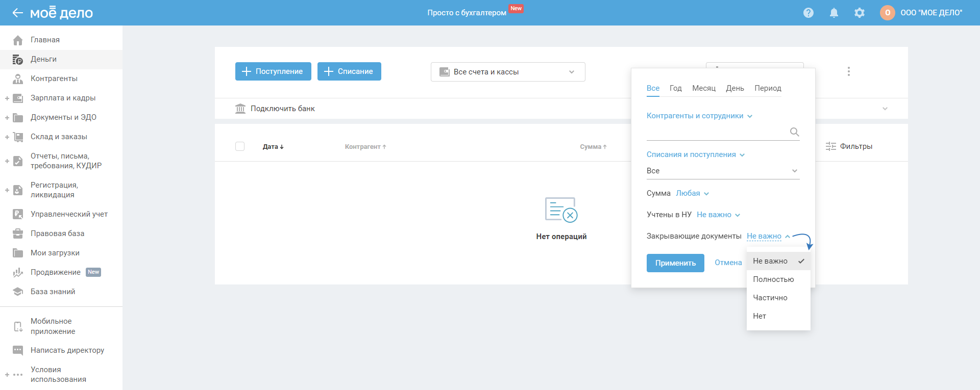Click the bank building icon
This screenshot has width=980, height=390.
[240, 109]
